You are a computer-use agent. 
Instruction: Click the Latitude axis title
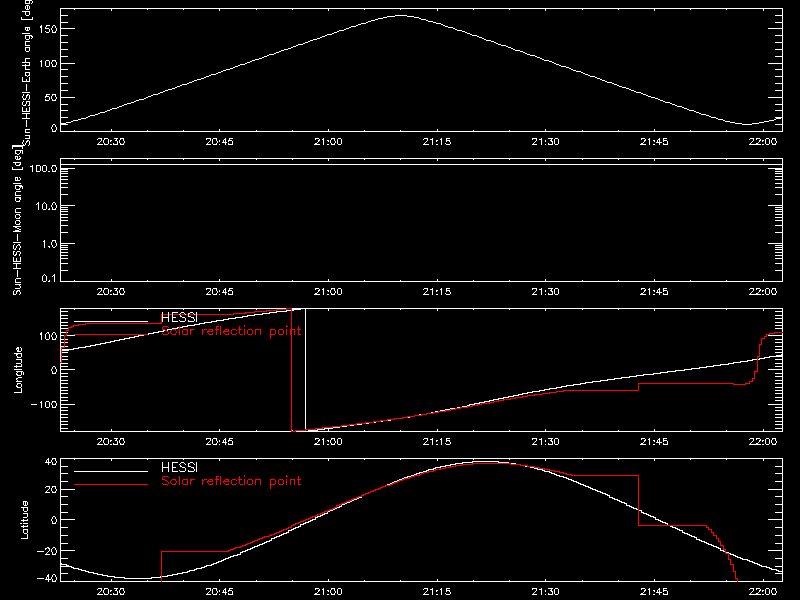click(x=24, y=520)
